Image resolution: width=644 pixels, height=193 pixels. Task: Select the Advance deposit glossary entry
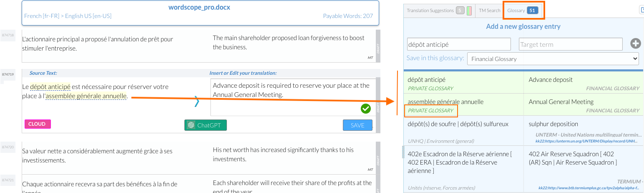click(x=523, y=83)
